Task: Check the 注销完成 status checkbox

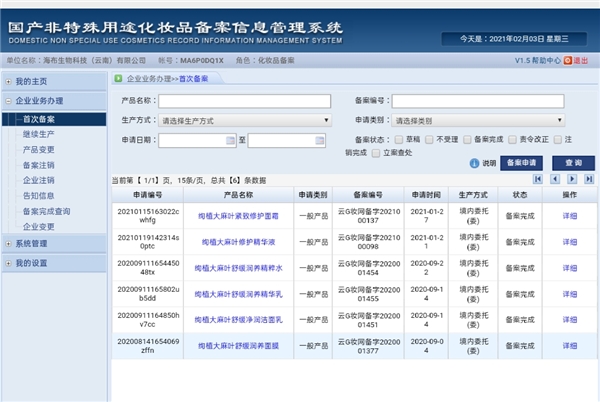Action: tap(558, 140)
